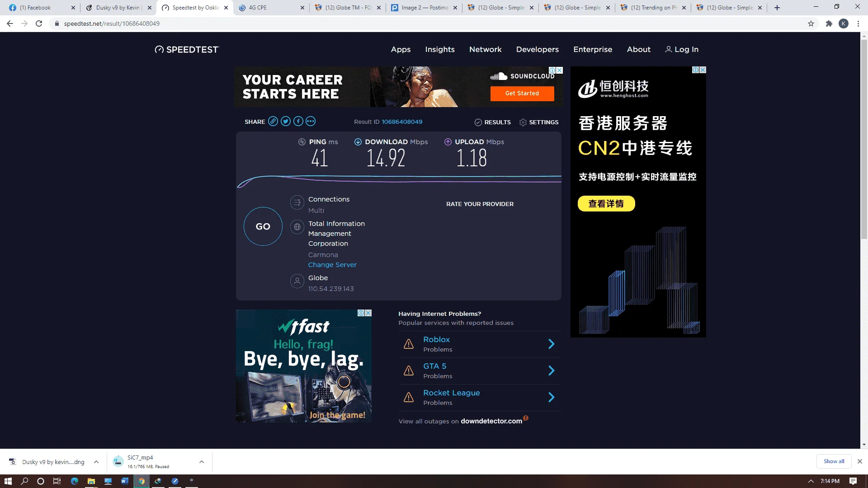Visit downdetector.com link

tap(491, 421)
